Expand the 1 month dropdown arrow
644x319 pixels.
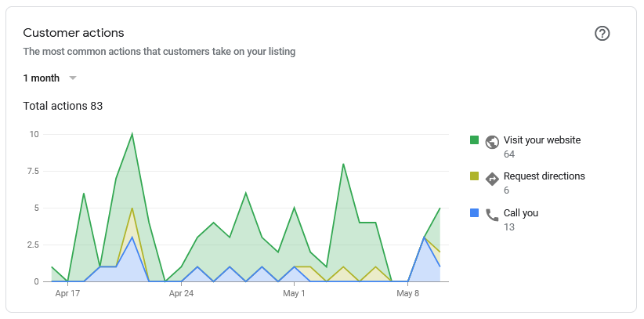(x=73, y=78)
